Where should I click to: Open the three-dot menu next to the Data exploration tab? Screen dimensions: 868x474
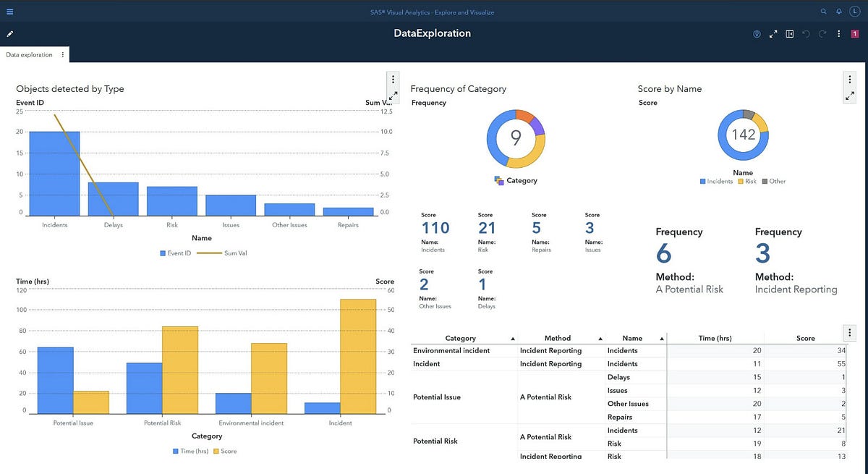(62, 54)
